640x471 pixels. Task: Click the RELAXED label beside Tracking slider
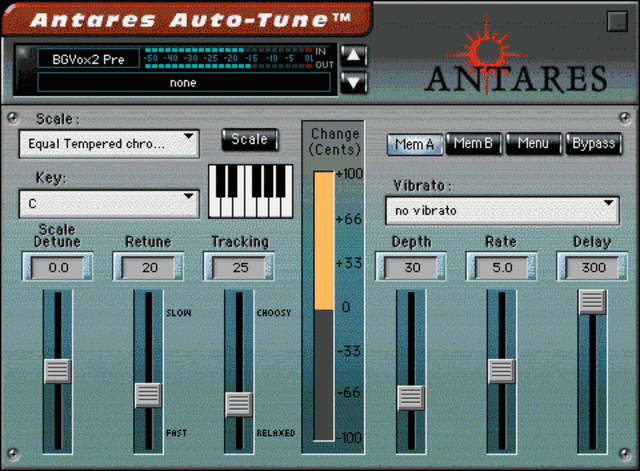276,433
